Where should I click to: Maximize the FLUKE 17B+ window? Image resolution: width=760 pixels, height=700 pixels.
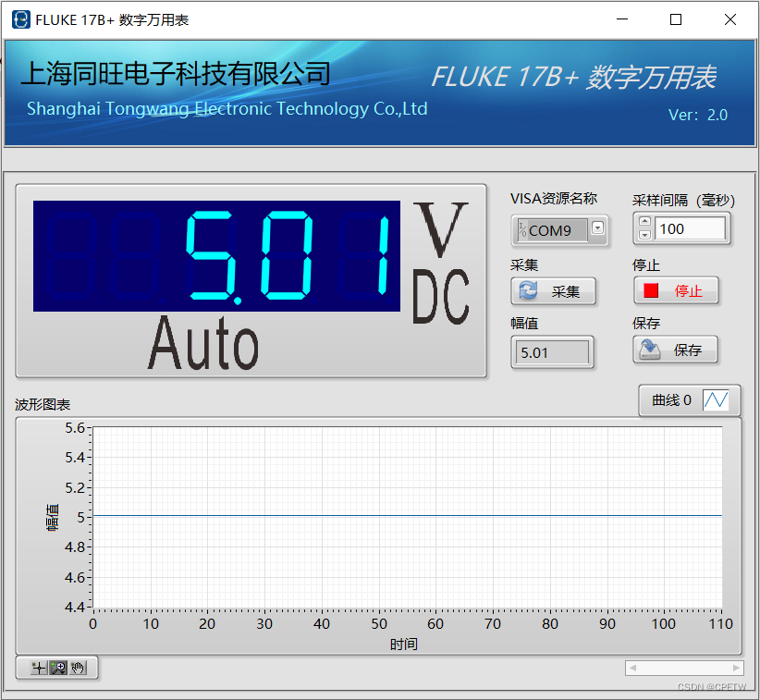coord(676,19)
